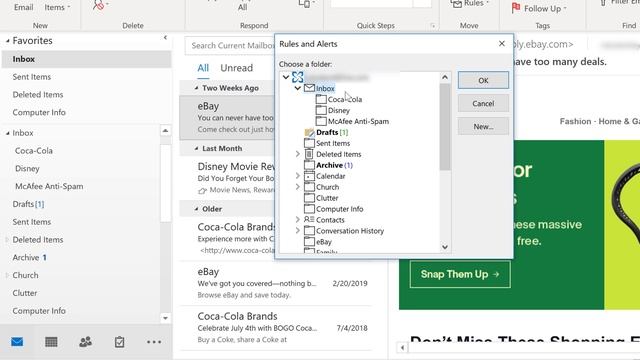The height and width of the screenshot is (360, 640).
Task: Collapse the Older group
Action: (x=196, y=209)
